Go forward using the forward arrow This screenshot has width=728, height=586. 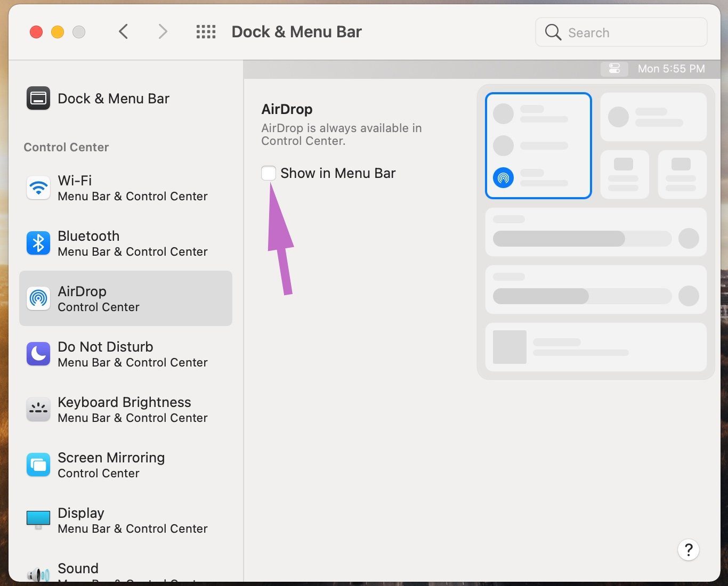click(163, 32)
